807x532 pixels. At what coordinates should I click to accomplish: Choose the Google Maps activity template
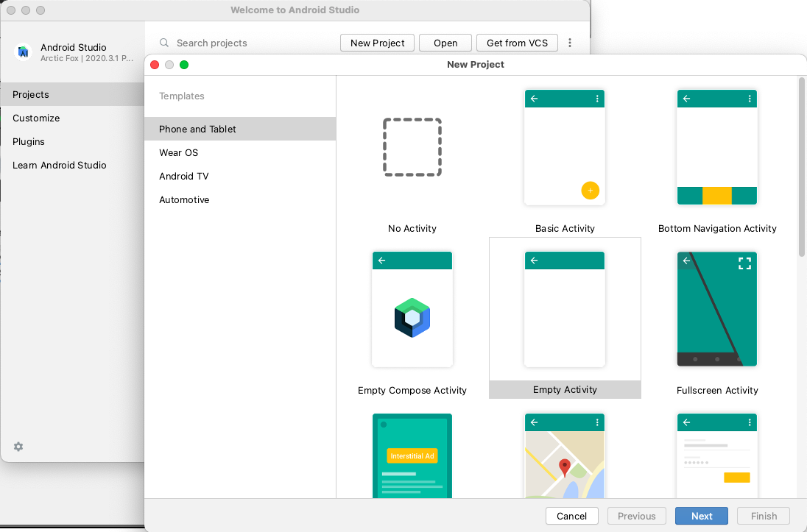click(x=565, y=455)
